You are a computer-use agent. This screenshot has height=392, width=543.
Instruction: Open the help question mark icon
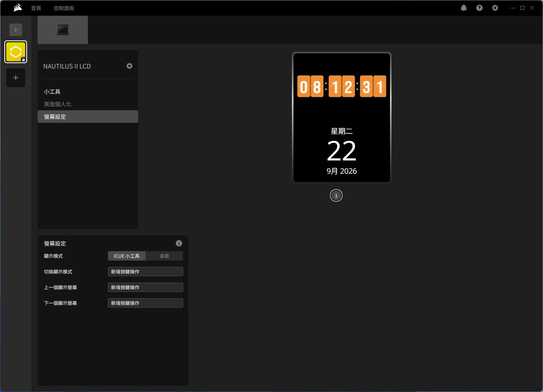(479, 8)
